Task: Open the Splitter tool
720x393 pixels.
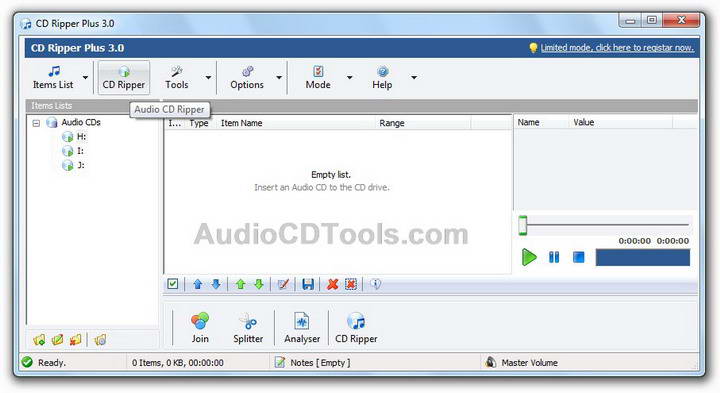Action: coord(248,328)
